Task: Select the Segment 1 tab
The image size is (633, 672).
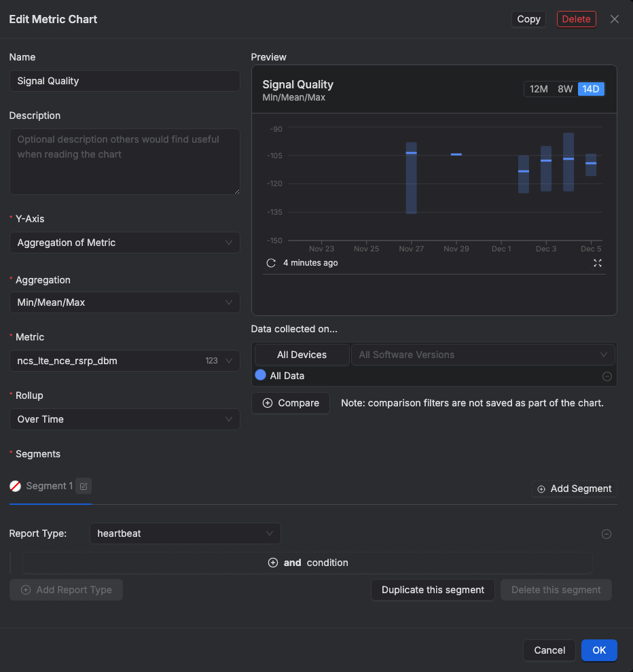Action: 49,486
